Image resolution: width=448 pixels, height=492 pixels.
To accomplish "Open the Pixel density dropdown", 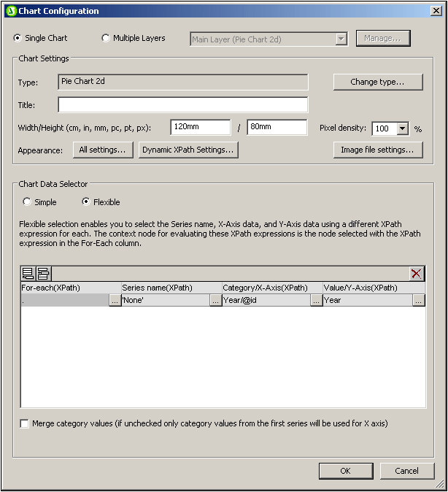I will 402,128.
